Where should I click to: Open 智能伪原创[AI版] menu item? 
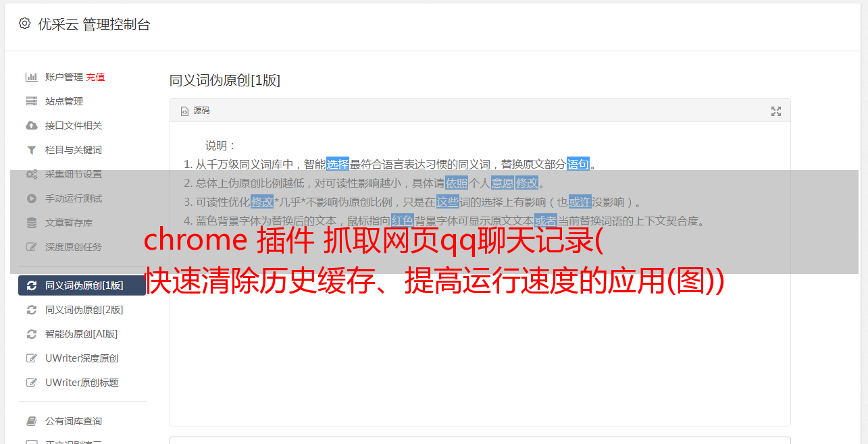point(82,334)
